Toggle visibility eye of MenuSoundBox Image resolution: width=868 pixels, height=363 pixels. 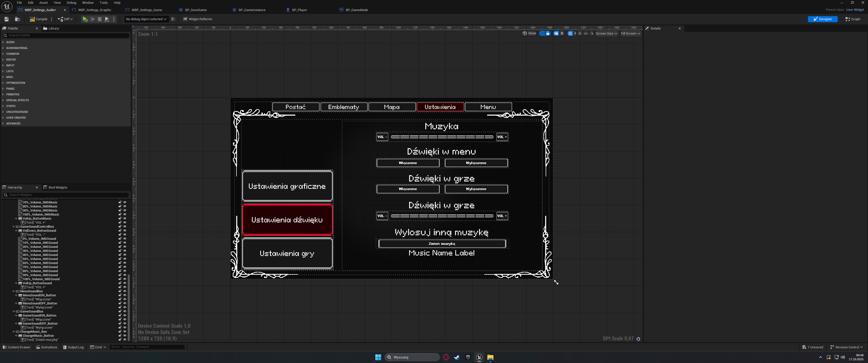[125, 291]
